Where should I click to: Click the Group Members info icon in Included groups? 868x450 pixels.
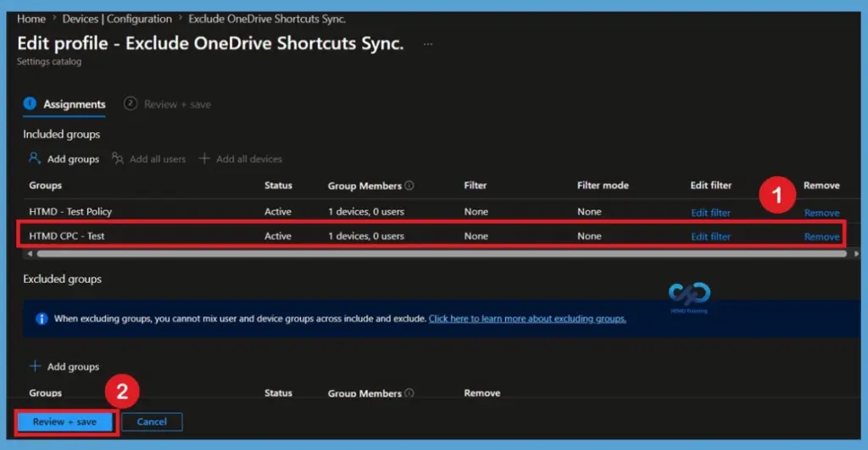coord(409,186)
